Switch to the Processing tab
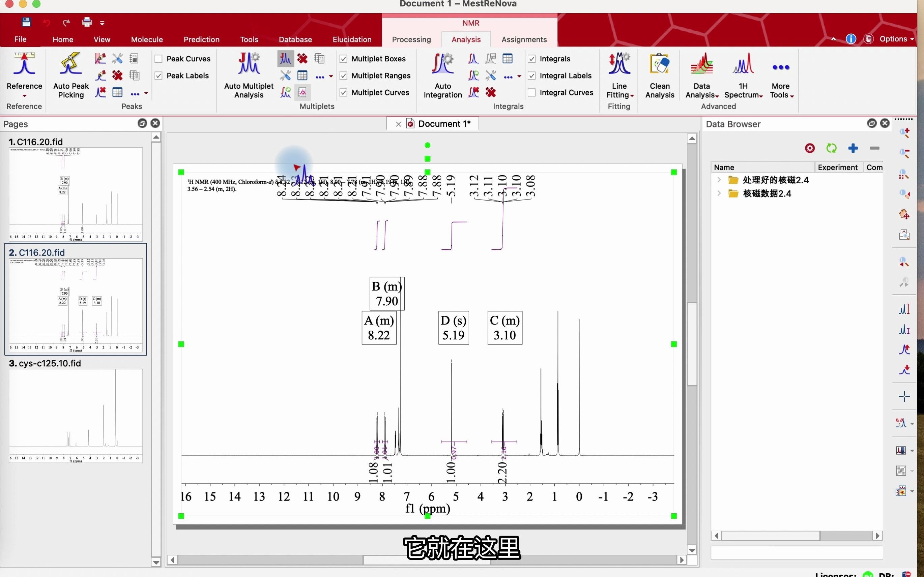This screenshot has width=924, height=577. click(x=411, y=39)
